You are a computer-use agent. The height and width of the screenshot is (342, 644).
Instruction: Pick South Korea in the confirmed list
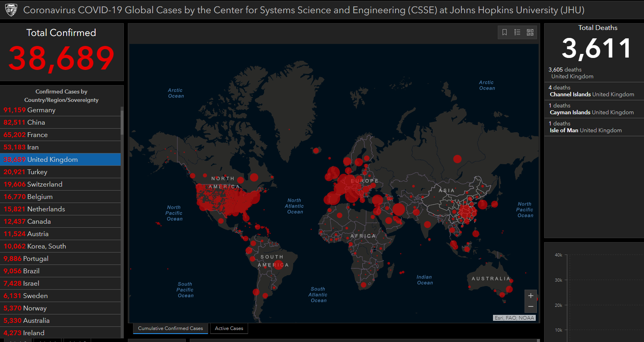coord(60,247)
